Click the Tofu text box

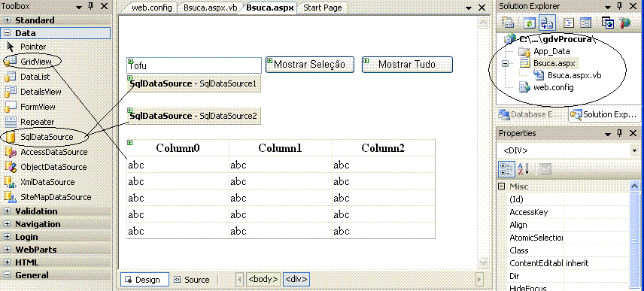(194, 65)
